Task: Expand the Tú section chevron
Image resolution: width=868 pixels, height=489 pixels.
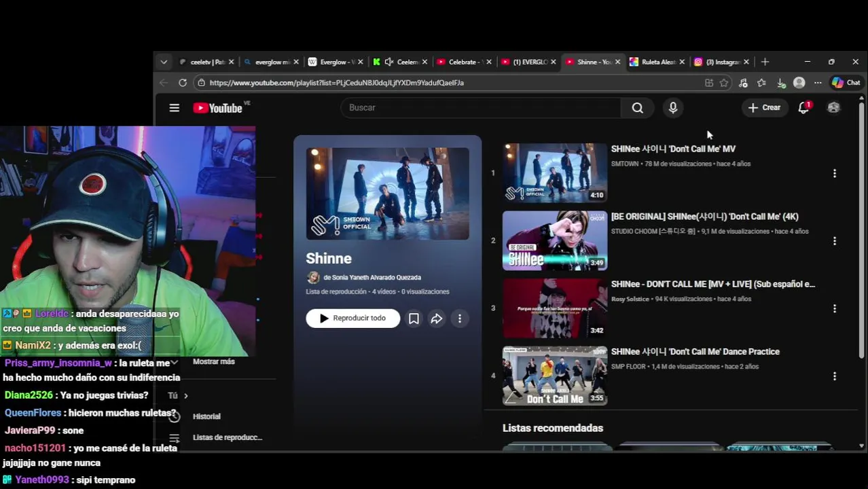Action: (x=185, y=395)
